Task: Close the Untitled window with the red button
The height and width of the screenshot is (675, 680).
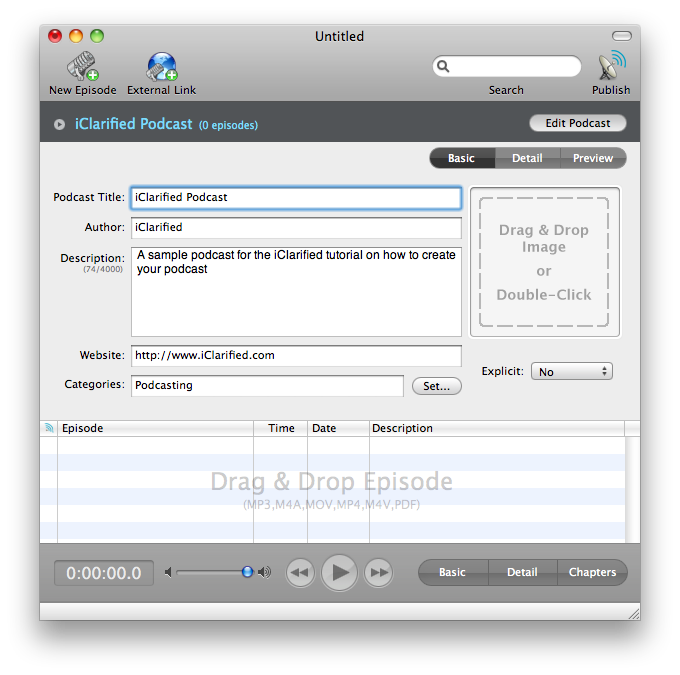Action: [55, 36]
